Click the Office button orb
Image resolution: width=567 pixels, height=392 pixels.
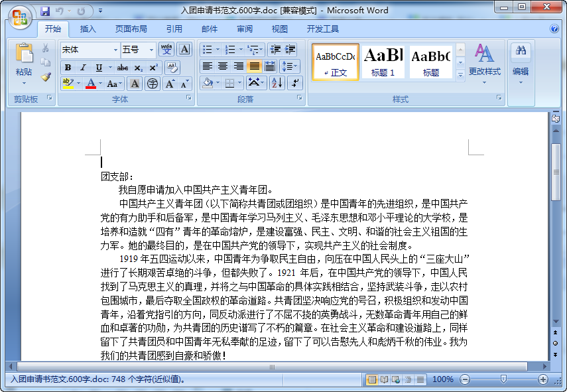coord(20,17)
